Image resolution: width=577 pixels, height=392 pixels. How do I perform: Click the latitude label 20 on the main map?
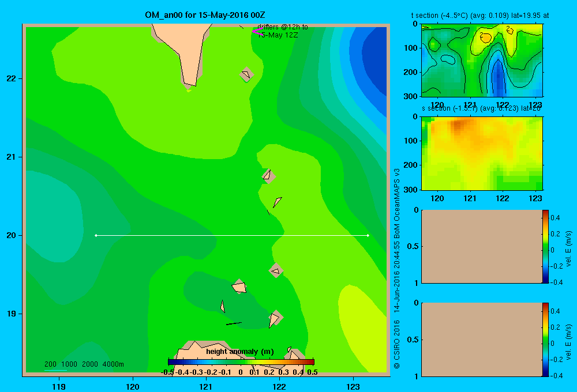coord(11,235)
